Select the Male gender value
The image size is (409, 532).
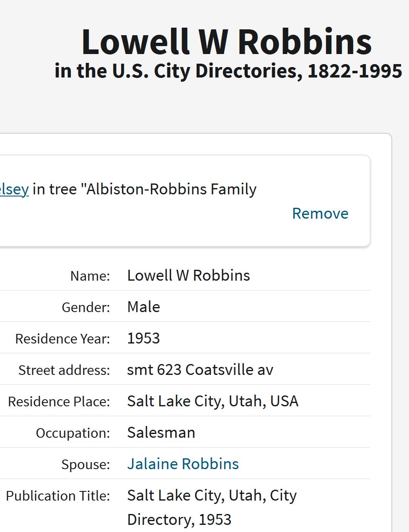(x=143, y=307)
